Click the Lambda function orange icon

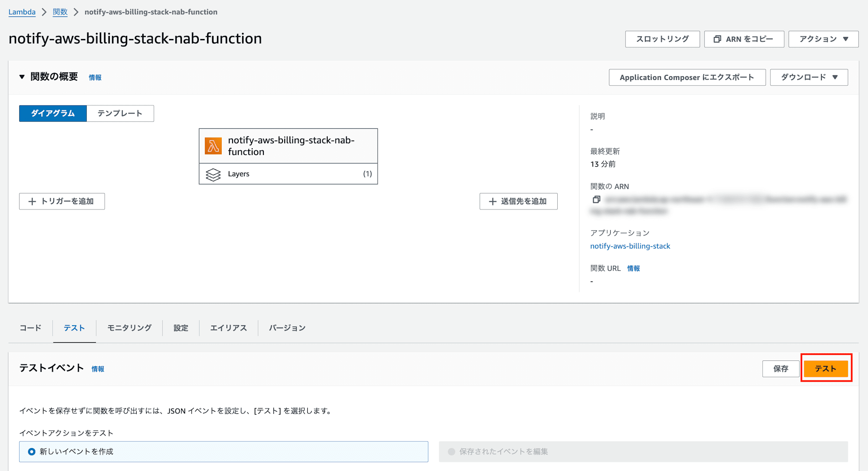tap(213, 146)
